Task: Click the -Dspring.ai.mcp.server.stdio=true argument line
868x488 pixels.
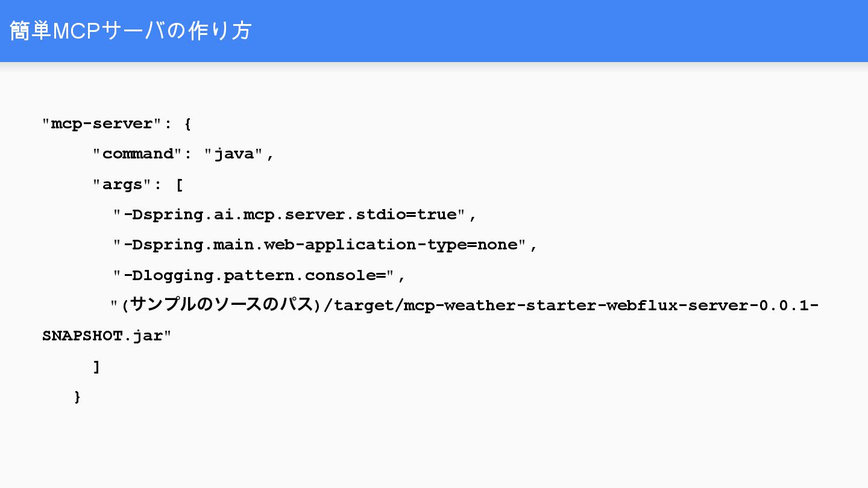Action: 295,215
